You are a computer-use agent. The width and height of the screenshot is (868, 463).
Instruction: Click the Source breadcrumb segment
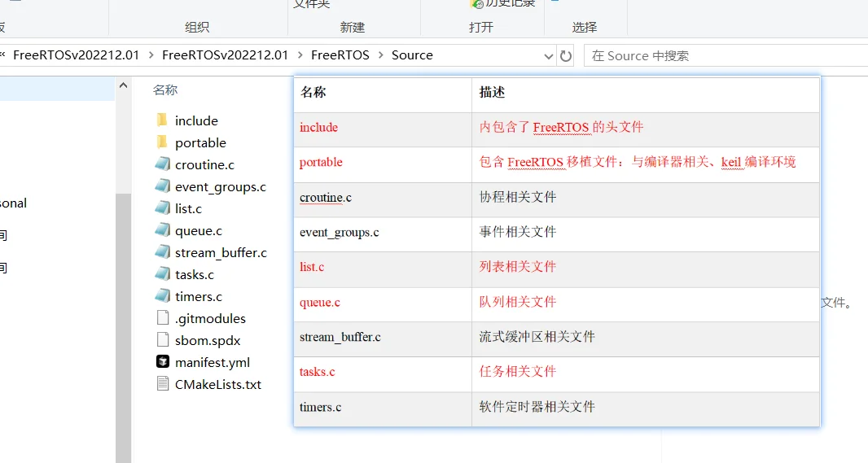(x=412, y=55)
